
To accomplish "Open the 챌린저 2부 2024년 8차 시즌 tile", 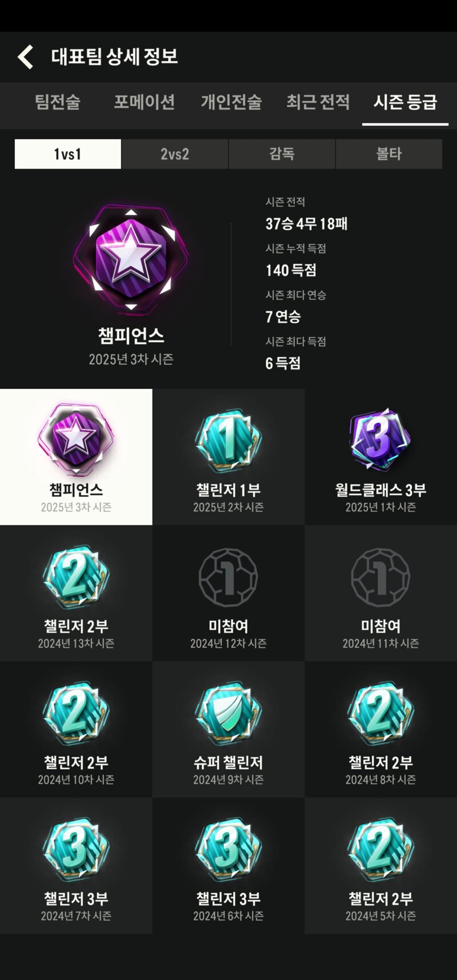I will pyautogui.click(x=380, y=730).
